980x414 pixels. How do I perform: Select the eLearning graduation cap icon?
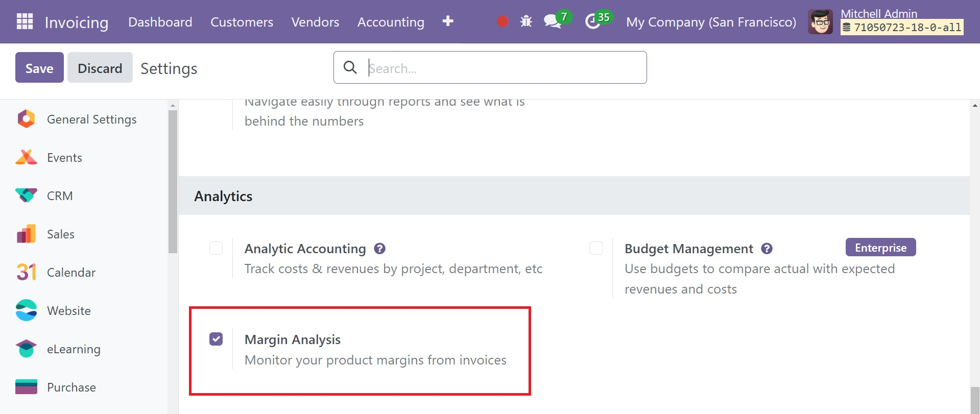(x=26, y=349)
